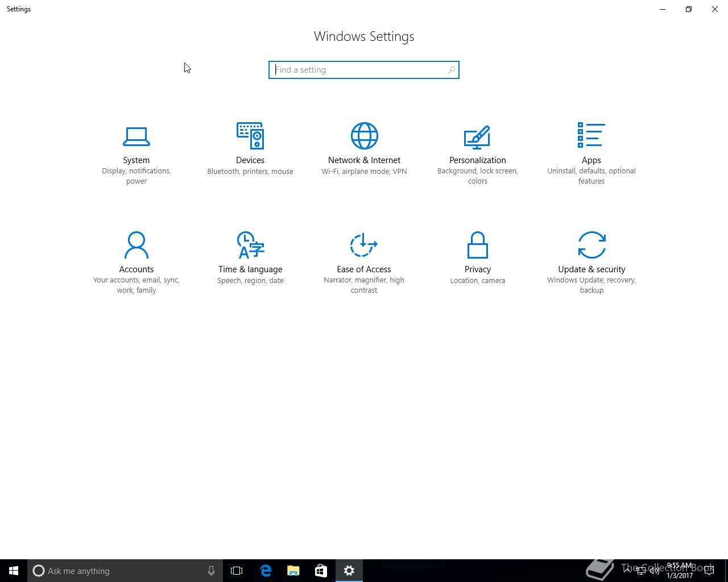This screenshot has height=582, width=728.
Task: Click the Cortana microphone icon
Action: pos(211,571)
